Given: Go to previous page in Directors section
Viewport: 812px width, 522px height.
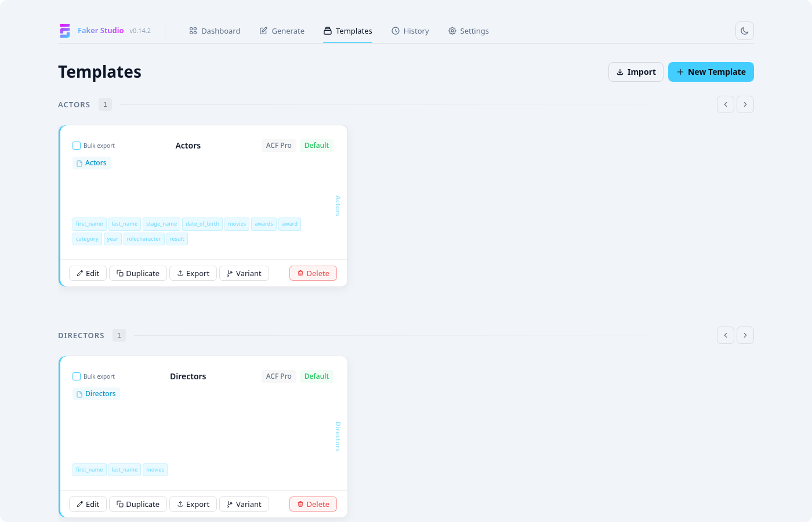Looking at the screenshot, I should click(726, 335).
